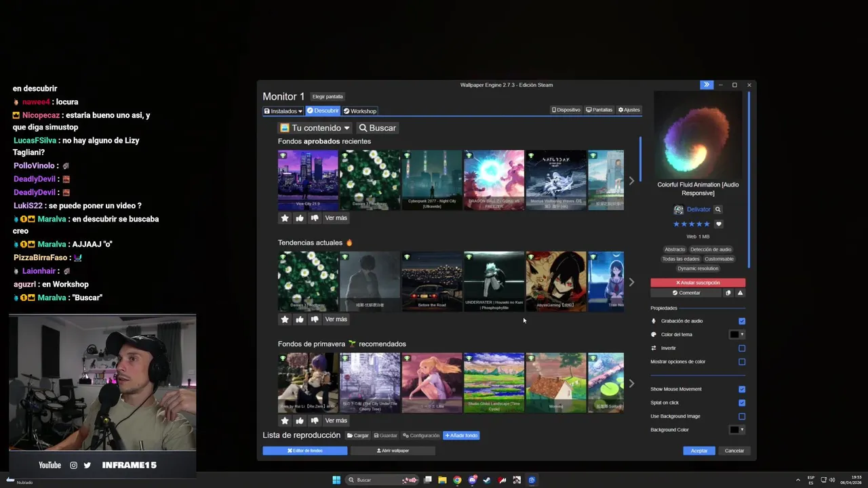The width and height of the screenshot is (868, 488).
Task: Select the Before the Road wallpaper thumbnail
Action: [432, 281]
